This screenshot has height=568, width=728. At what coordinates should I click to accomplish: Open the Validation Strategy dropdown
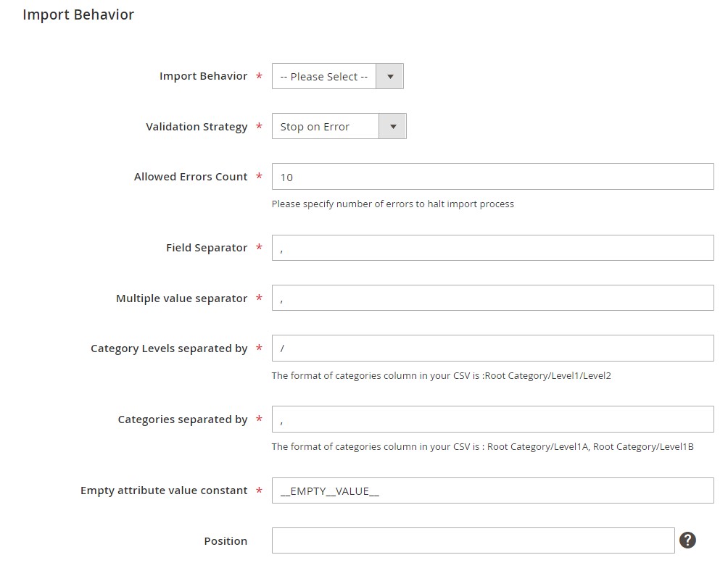coord(339,126)
